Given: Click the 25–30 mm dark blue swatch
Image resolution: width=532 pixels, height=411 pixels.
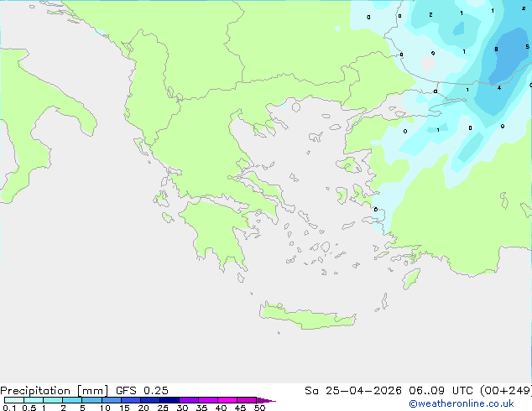Looking at the screenshot, I should [170, 400].
